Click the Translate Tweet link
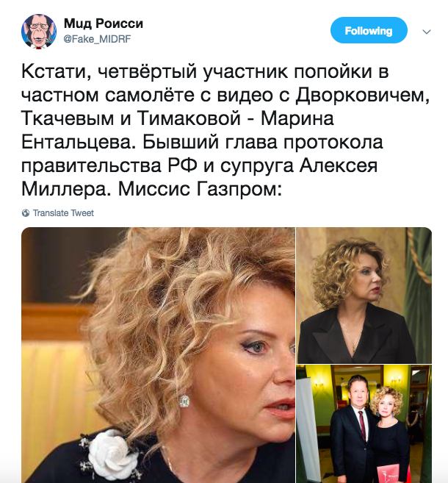This screenshot has width=448, height=483. point(63,213)
